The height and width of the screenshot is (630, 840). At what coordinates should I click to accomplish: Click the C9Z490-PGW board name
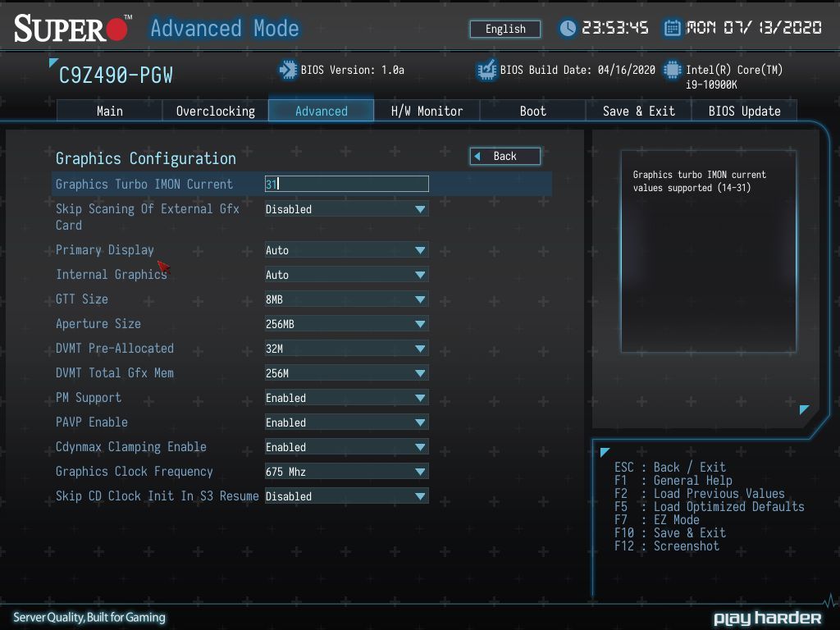[x=116, y=75]
